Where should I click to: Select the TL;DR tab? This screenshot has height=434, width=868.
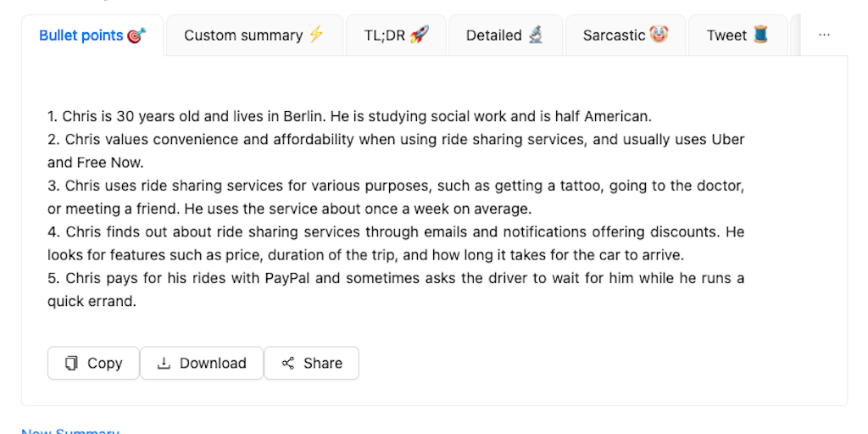tap(386, 36)
